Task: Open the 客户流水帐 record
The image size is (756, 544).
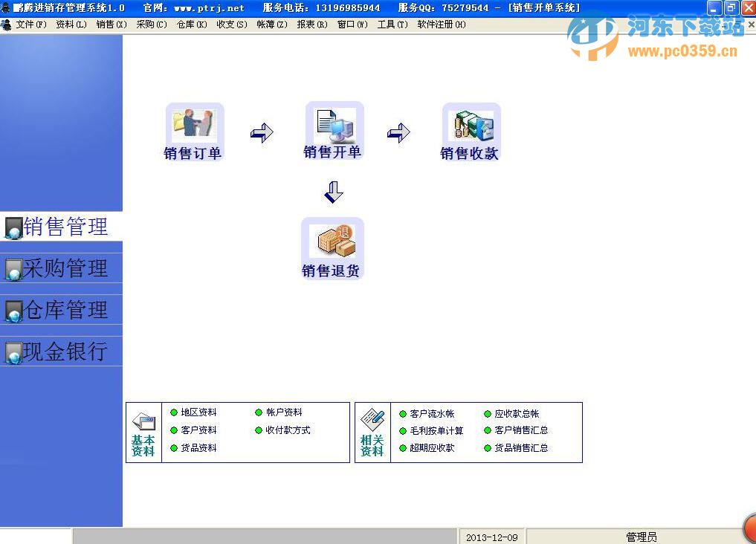Action: pos(431,412)
